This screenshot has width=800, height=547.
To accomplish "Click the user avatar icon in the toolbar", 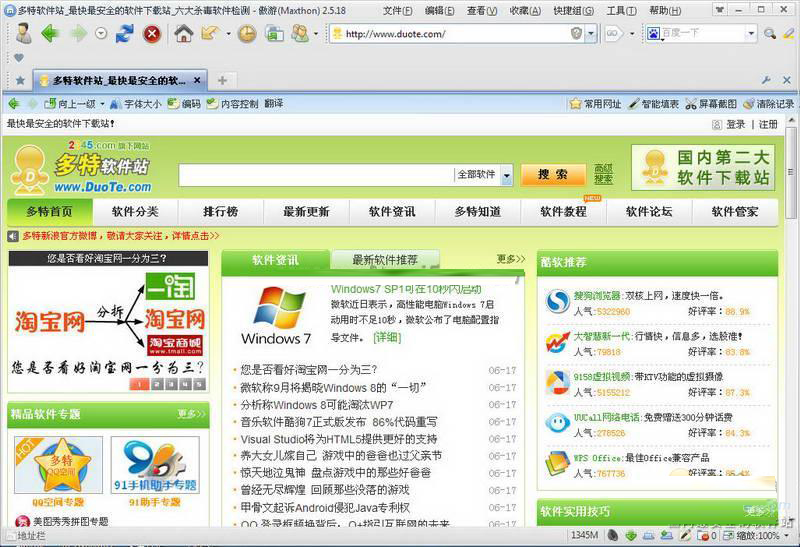I will 23,33.
